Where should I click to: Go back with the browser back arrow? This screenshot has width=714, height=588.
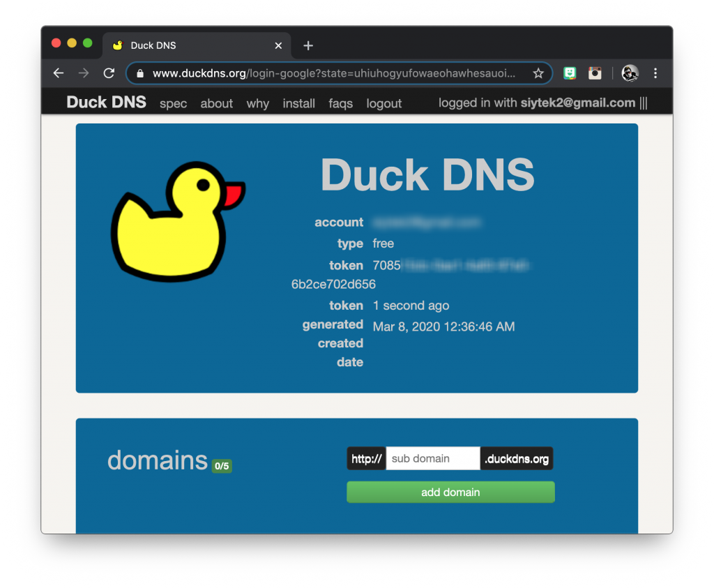tap(59, 73)
